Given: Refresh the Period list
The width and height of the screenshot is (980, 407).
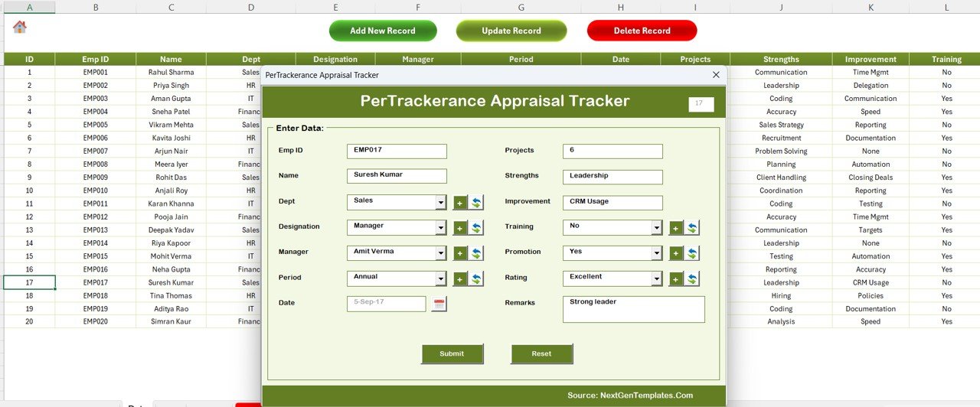Looking at the screenshot, I should coord(476,279).
